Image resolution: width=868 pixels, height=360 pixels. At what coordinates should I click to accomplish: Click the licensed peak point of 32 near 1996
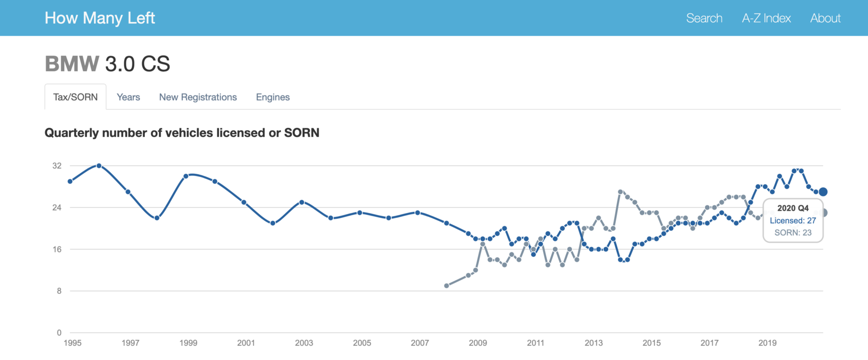(x=99, y=166)
